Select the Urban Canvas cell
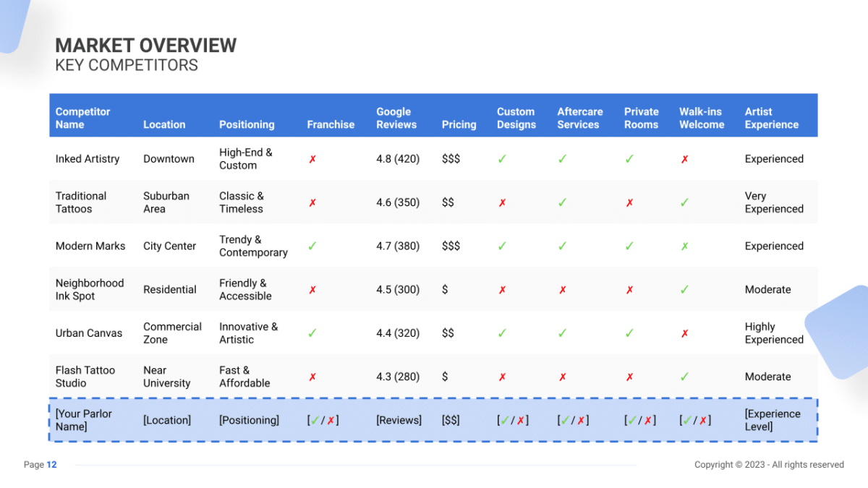868x488 pixels. 89,333
